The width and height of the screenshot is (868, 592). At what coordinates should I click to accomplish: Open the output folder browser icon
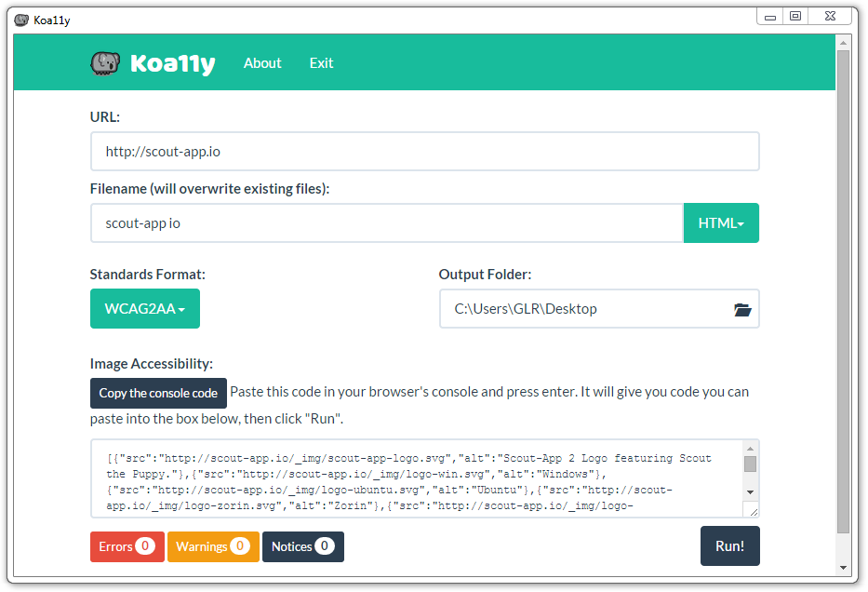pyautogui.click(x=741, y=308)
